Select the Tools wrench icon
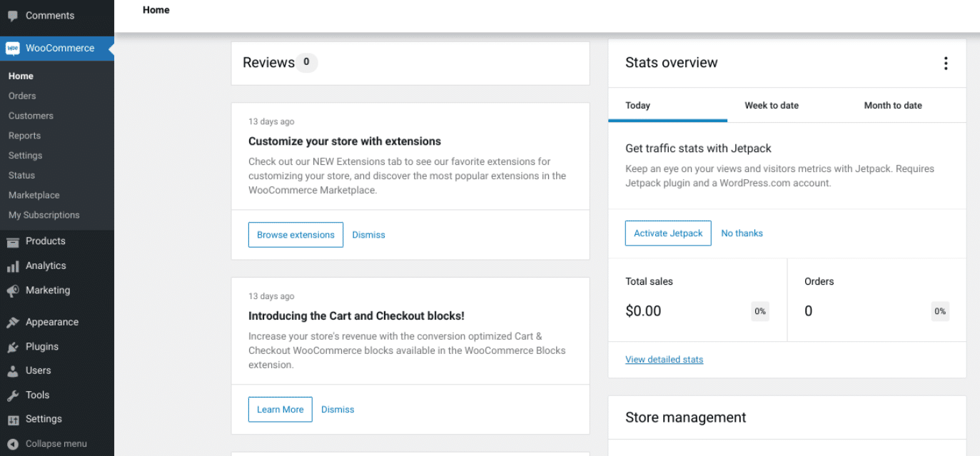980x456 pixels. (13, 395)
